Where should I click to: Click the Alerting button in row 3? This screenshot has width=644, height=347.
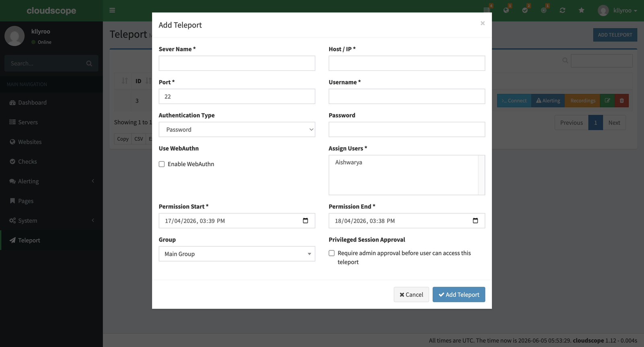click(548, 101)
